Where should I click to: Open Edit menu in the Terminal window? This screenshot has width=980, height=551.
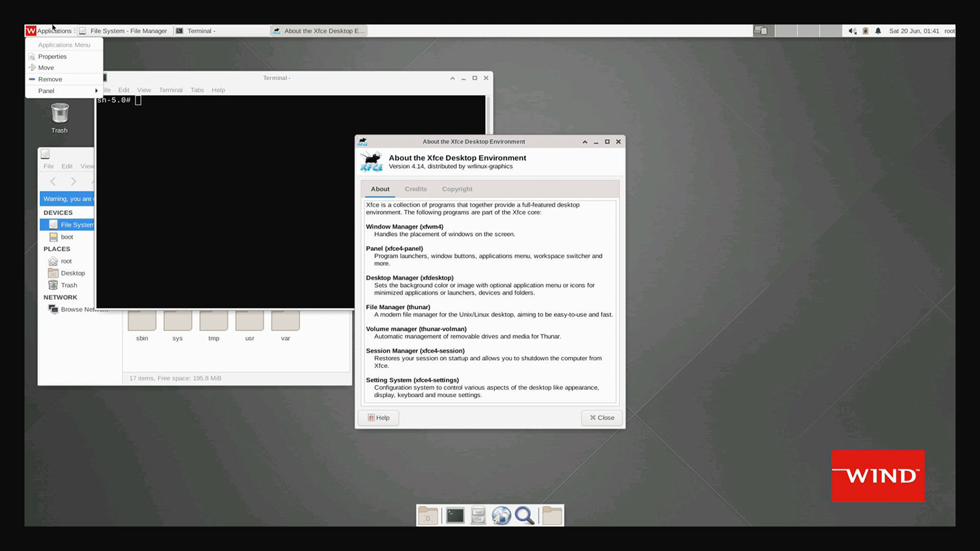point(123,90)
